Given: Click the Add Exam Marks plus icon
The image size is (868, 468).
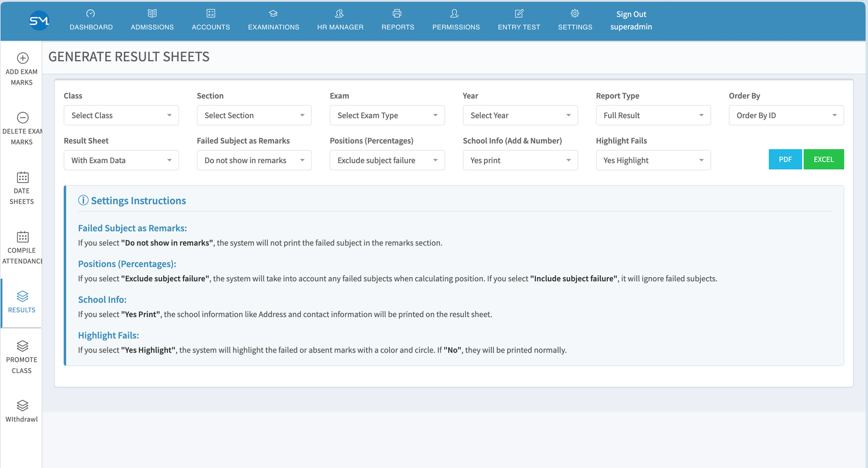Looking at the screenshot, I should pyautogui.click(x=23, y=58).
